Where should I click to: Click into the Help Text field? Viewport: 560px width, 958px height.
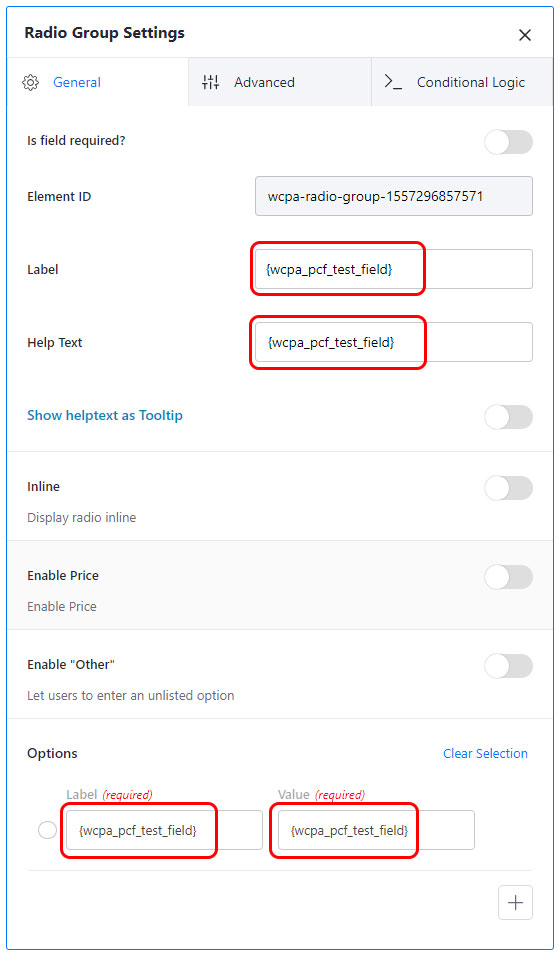393,342
